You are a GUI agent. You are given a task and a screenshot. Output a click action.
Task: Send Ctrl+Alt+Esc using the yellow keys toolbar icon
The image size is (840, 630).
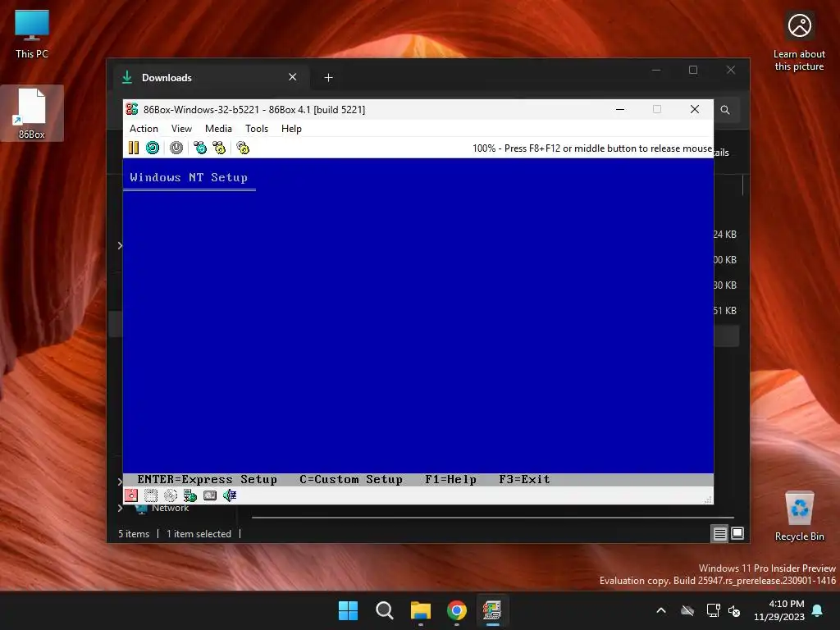[x=219, y=148]
